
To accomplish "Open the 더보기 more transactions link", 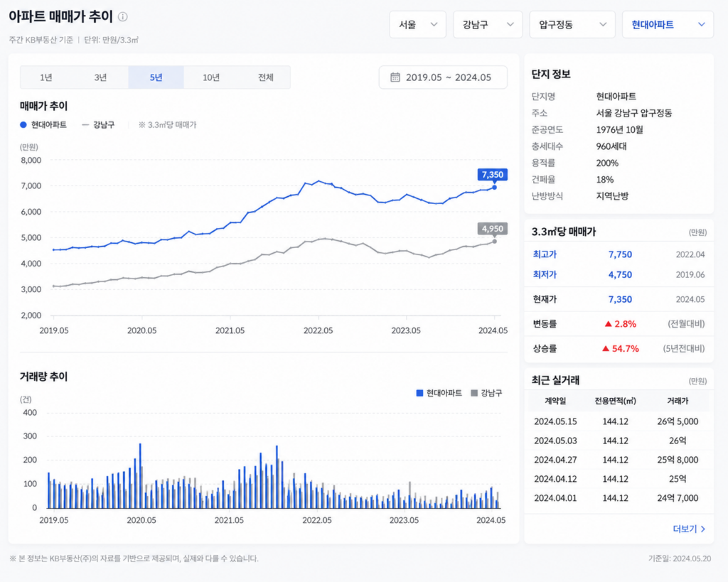I will point(689,529).
